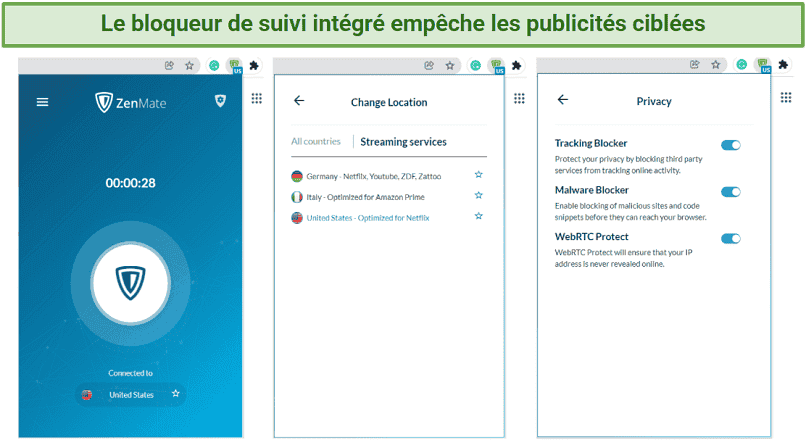
Task: Click the bookmark star in the first browser toolbar
Action: pyautogui.click(x=189, y=65)
